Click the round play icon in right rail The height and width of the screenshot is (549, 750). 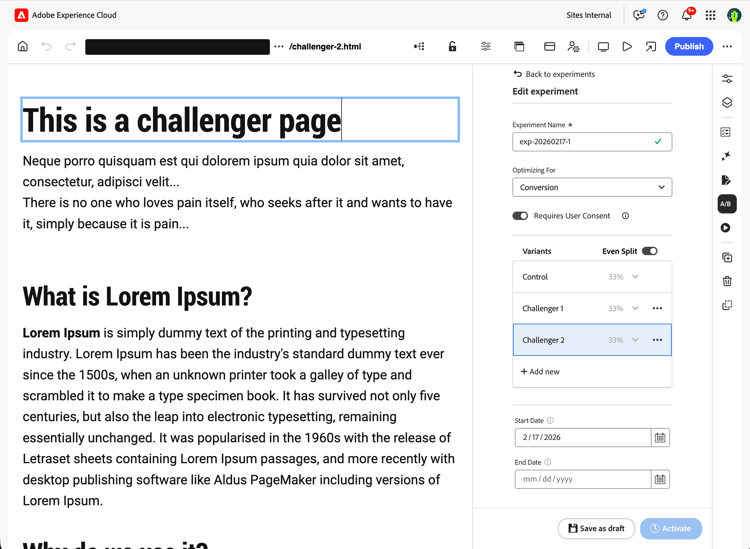coord(726,228)
